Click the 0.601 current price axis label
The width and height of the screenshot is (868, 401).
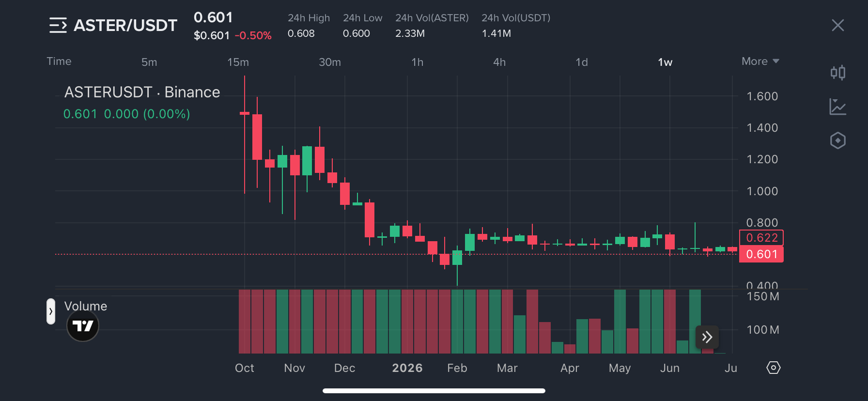point(761,254)
